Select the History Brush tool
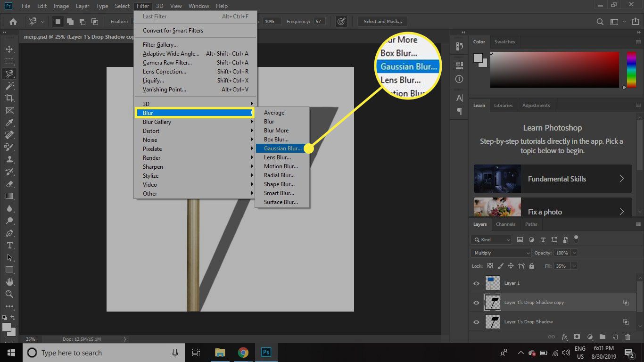The image size is (644, 362). point(9,172)
